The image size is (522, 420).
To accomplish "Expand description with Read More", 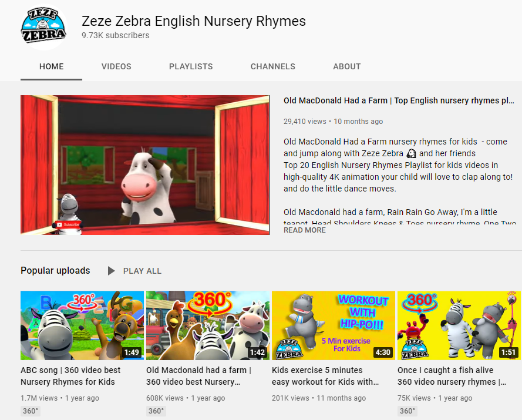I will point(305,230).
